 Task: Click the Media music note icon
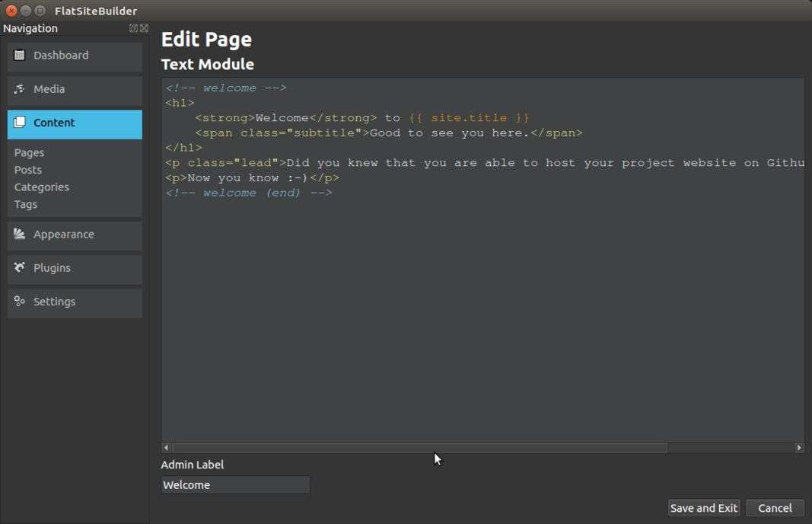[20, 89]
